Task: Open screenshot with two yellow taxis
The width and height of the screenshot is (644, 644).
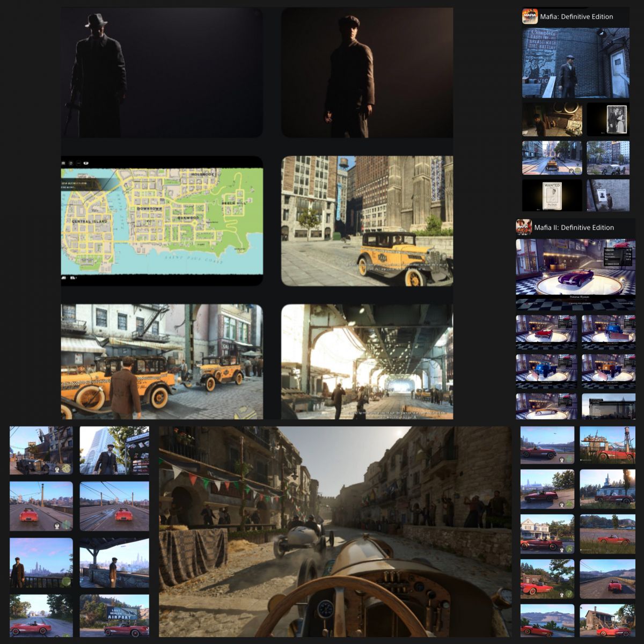Action: [x=162, y=361]
